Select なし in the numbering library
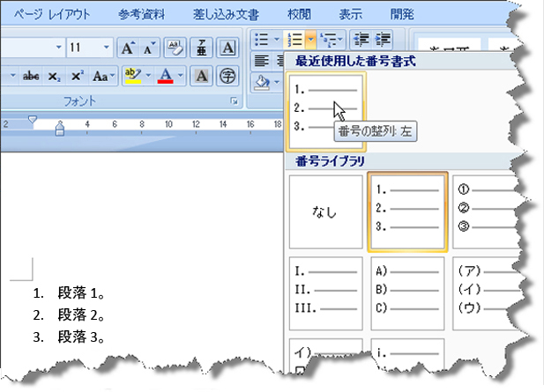The width and height of the screenshot is (544, 392). click(x=325, y=211)
